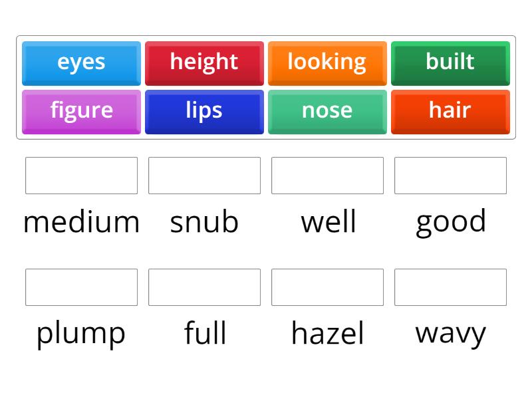Select the red "height" word tile
This screenshot has width=532, height=399.
(x=204, y=63)
